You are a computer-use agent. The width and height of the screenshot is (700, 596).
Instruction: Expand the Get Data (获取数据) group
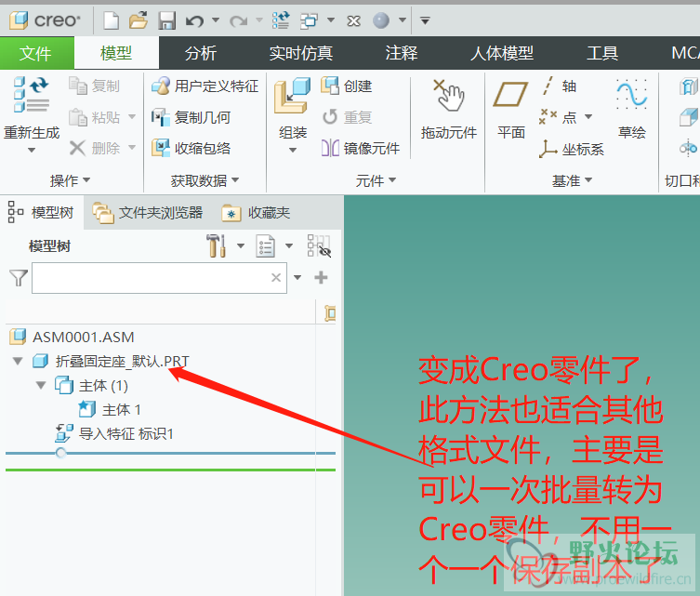pyautogui.click(x=205, y=180)
